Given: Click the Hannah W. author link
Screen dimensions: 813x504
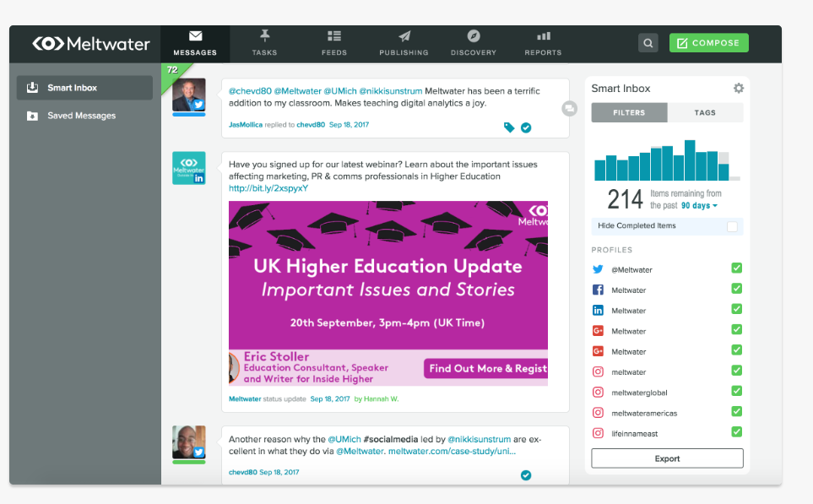Looking at the screenshot, I should [x=381, y=398].
